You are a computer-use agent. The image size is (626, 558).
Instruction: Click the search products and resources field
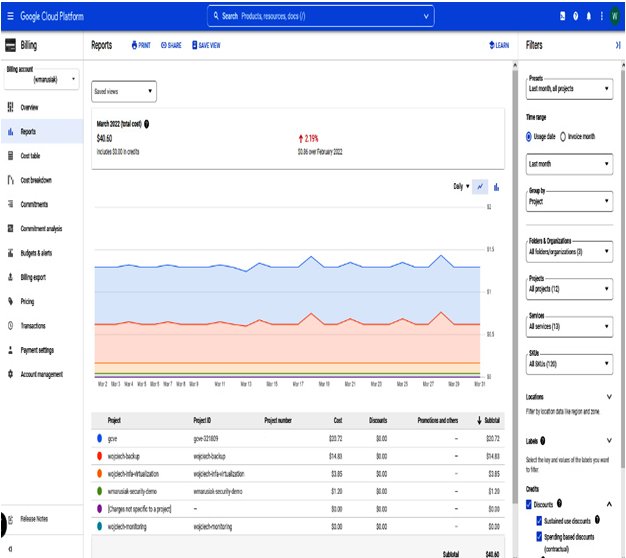pyautogui.click(x=321, y=16)
